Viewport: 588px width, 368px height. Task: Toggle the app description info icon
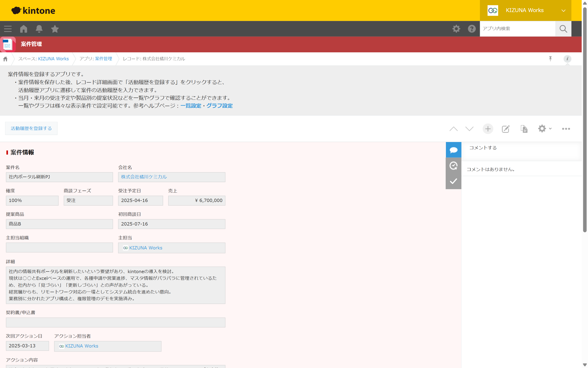pos(567,59)
